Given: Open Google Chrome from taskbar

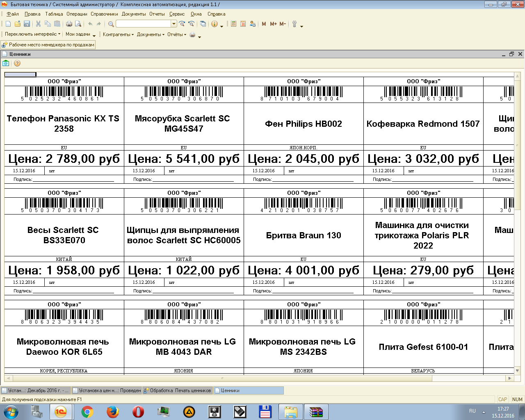Looking at the screenshot, I should (87, 412).
